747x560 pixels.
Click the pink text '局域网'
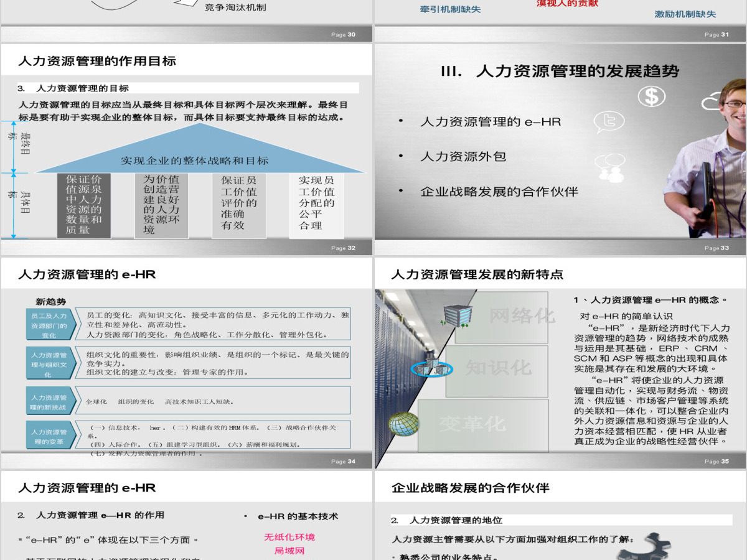click(x=289, y=551)
